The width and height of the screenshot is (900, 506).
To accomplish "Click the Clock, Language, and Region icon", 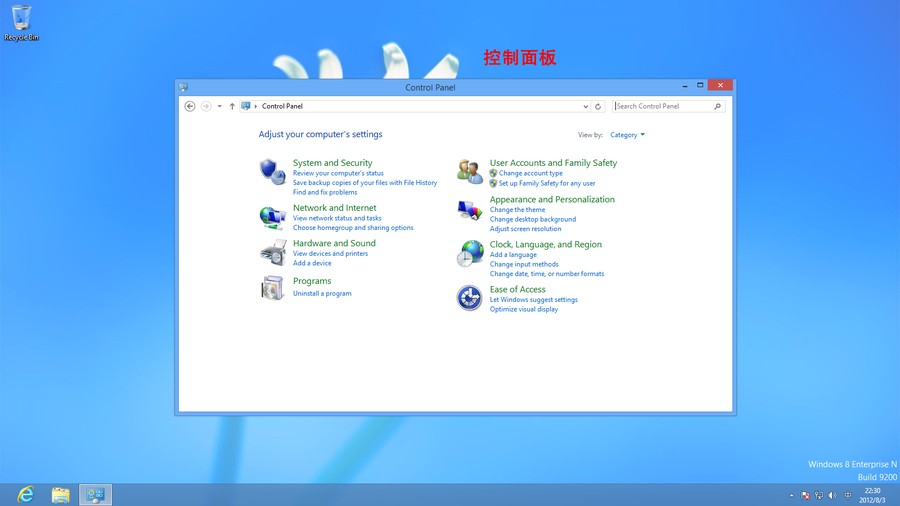I will coord(470,254).
